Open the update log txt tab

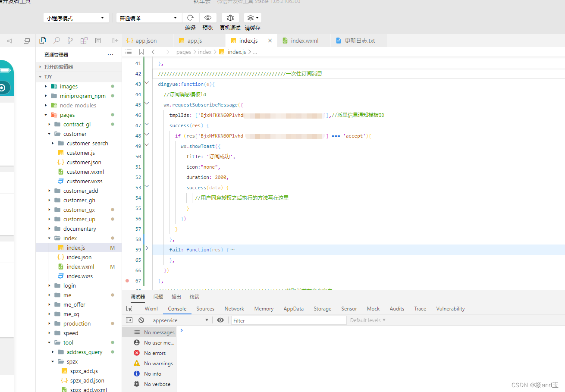359,41
